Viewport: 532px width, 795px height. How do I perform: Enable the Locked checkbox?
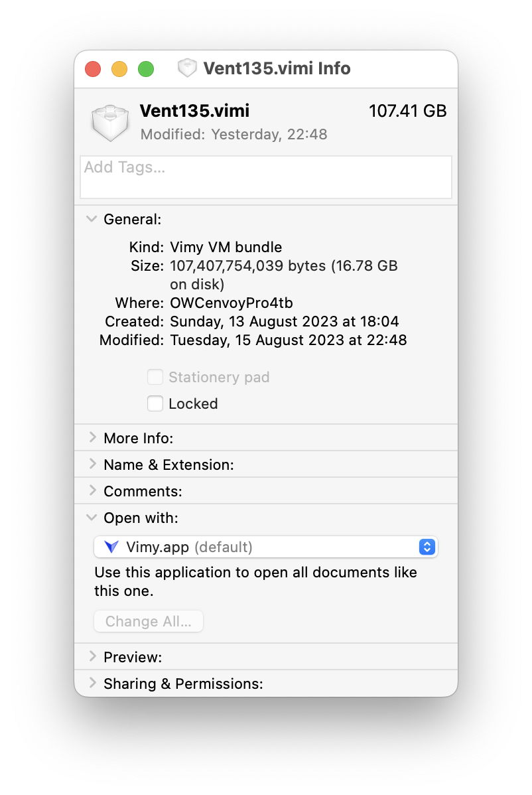[155, 403]
